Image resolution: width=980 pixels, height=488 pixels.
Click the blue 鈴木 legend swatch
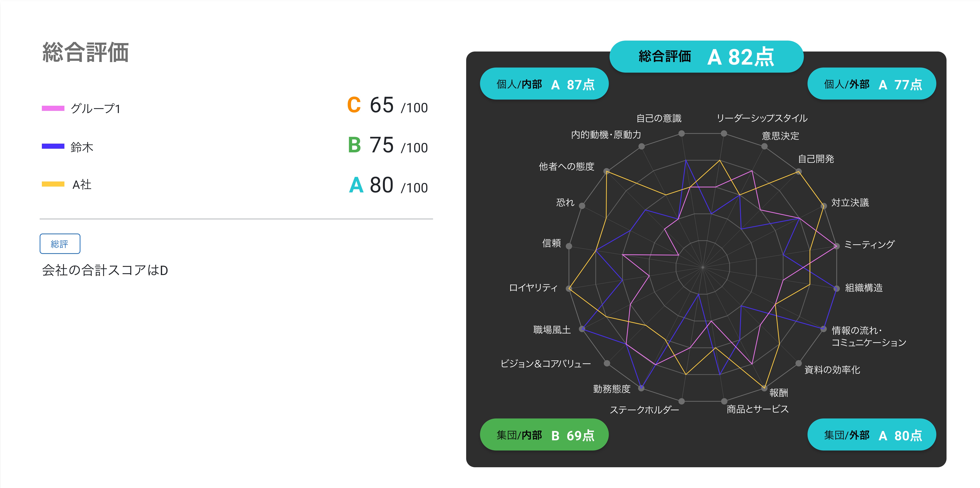[x=53, y=146]
